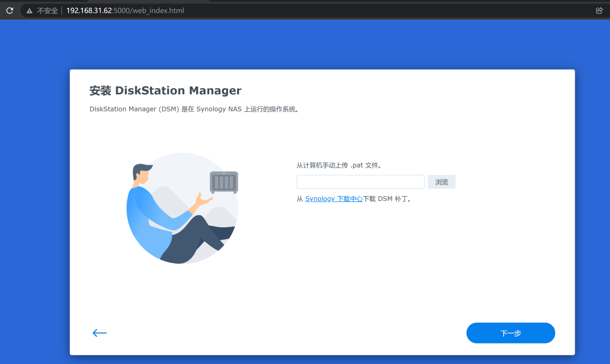Open the Synology 下载中心 link

point(334,199)
